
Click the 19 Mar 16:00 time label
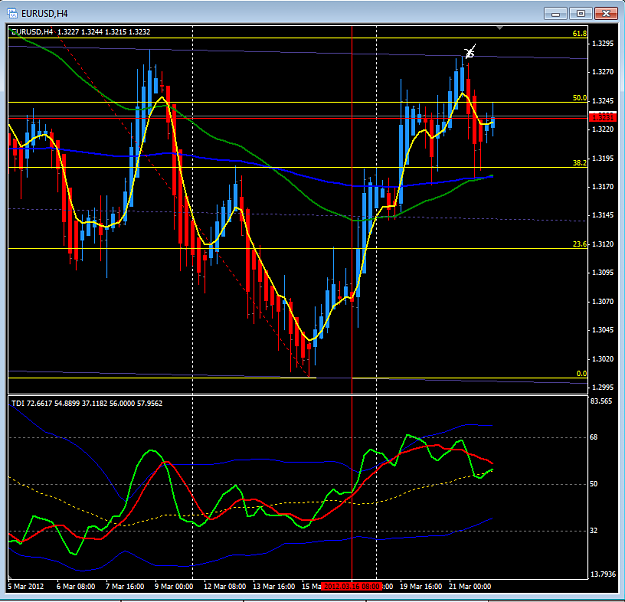(x=421, y=586)
